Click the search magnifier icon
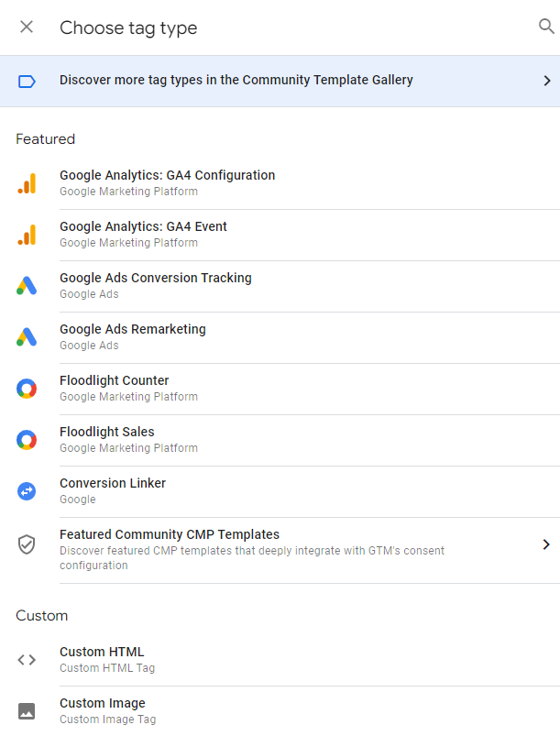Image resolution: width=560 pixels, height=736 pixels. (546, 27)
